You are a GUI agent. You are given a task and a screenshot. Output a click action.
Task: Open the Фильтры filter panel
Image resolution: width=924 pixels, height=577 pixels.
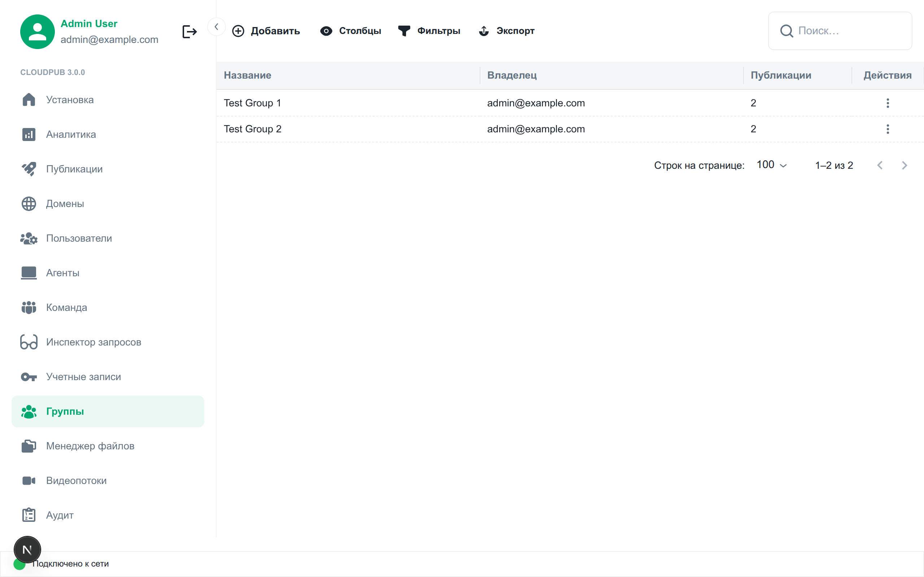pos(429,31)
